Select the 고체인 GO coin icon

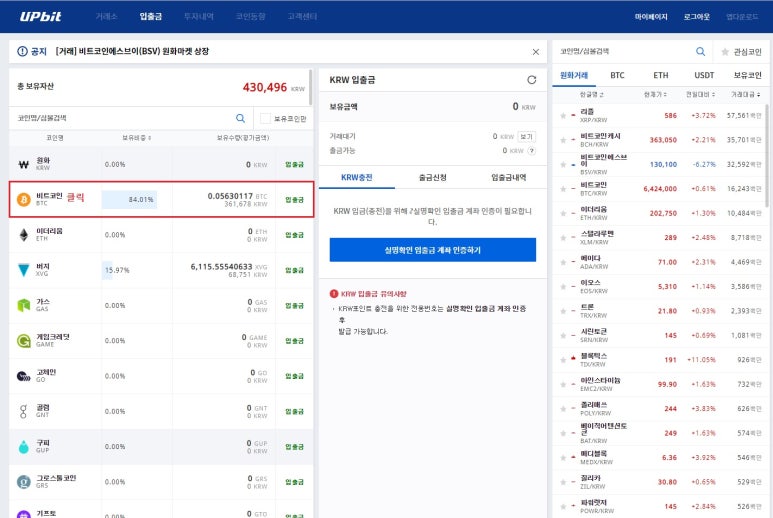click(24, 376)
